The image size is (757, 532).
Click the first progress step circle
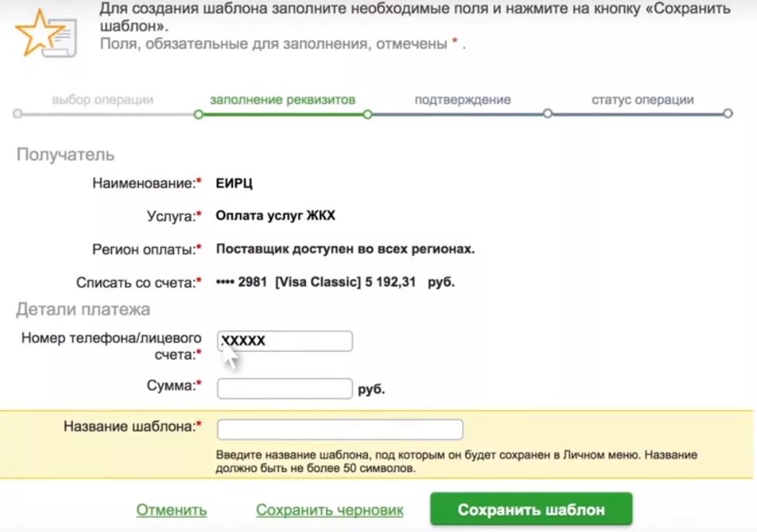pos(18,113)
